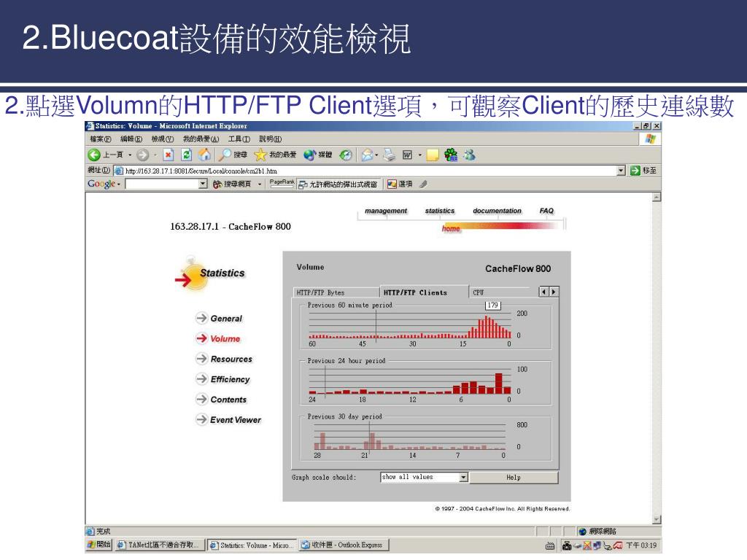Open the Efficiency statistics sidebar item
The width and height of the screenshot is (747, 560).
[223, 379]
